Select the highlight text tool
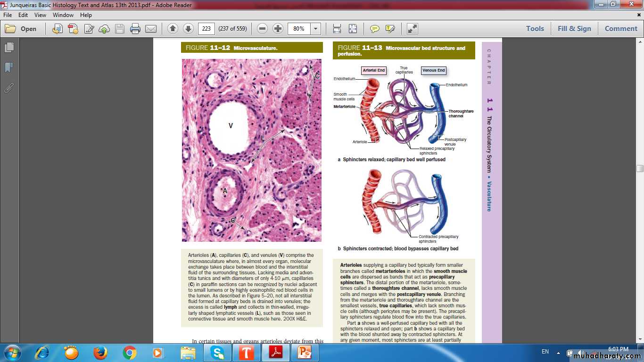Image resolution: width=644 pixels, height=362 pixels. 390,29
